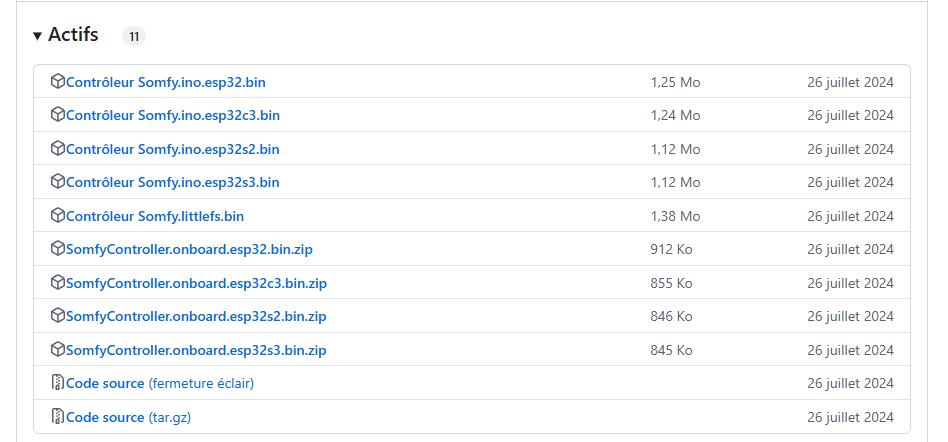Click the zip file icon beside Code source (tar.gz)
Viewport: 948px width, 442px height.
coord(57,417)
